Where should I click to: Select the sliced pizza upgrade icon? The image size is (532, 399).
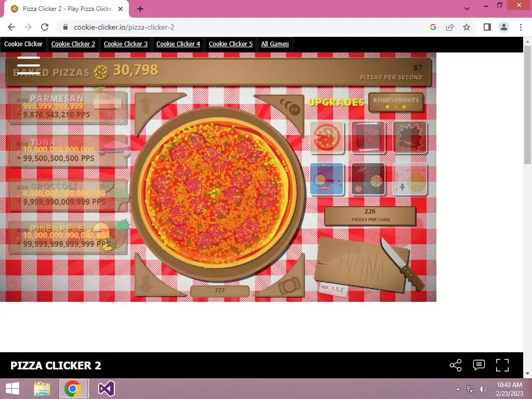tap(327, 137)
